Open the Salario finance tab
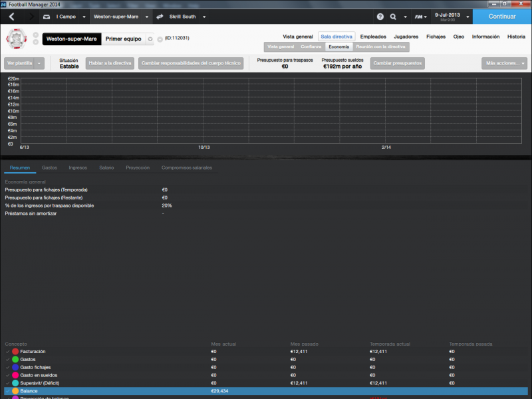The width and height of the screenshot is (532, 399). click(106, 168)
